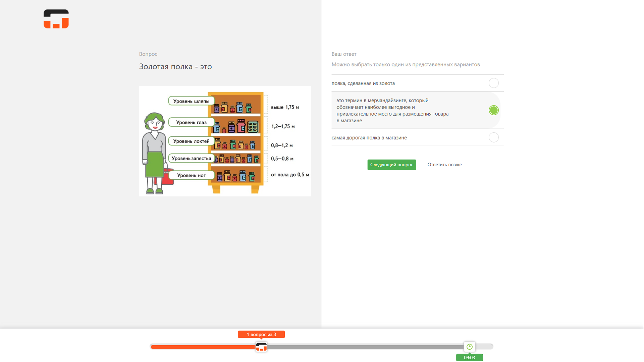Click the 09:03 timer badge

469,358
